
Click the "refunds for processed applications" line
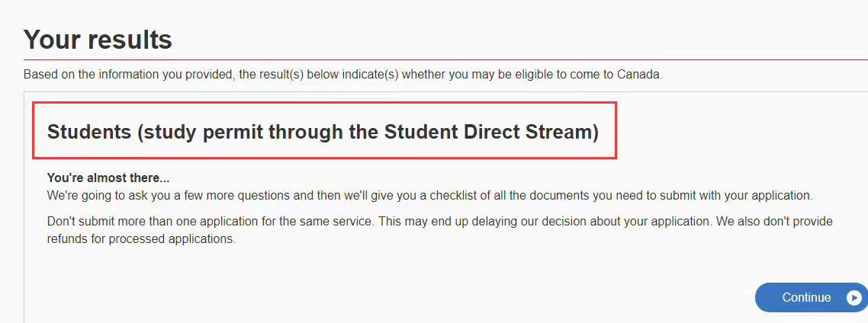pyautogui.click(x=142, y=240)
